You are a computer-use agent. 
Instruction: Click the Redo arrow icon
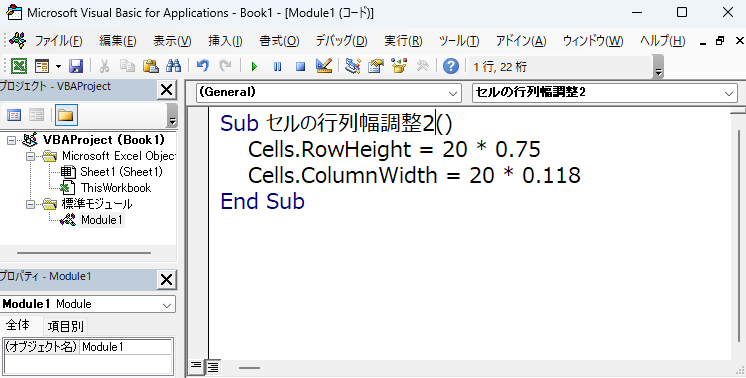tap(226, 66)
